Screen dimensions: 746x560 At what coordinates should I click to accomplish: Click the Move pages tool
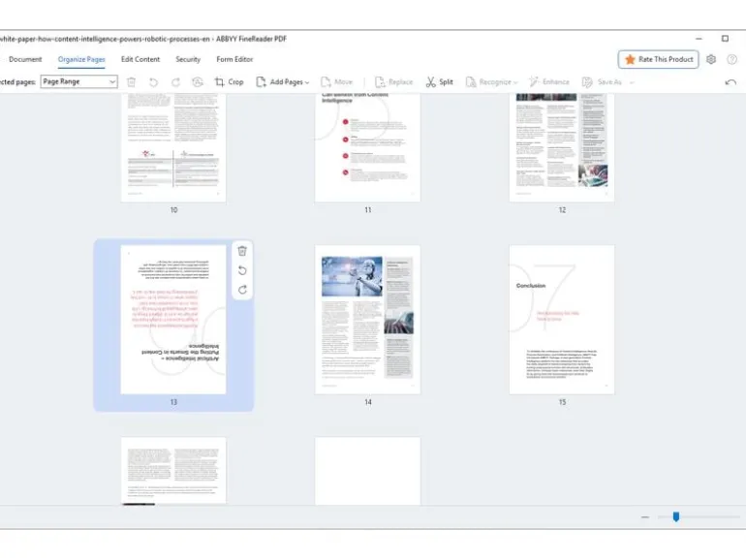point(337,82)
